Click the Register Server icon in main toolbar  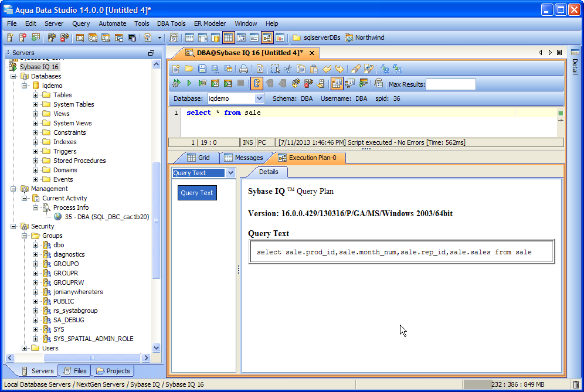(x=10, y=38)
